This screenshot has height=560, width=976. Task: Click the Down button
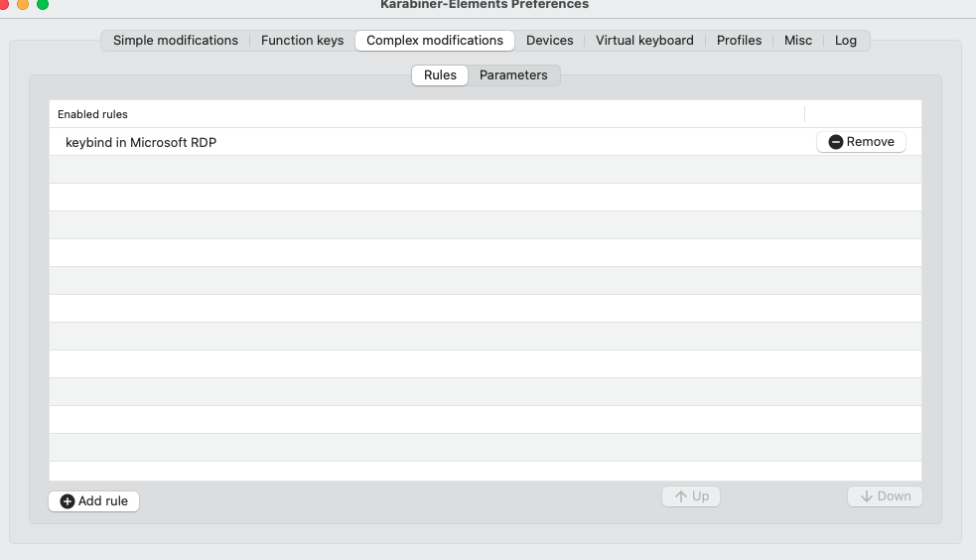click(885, 496)
